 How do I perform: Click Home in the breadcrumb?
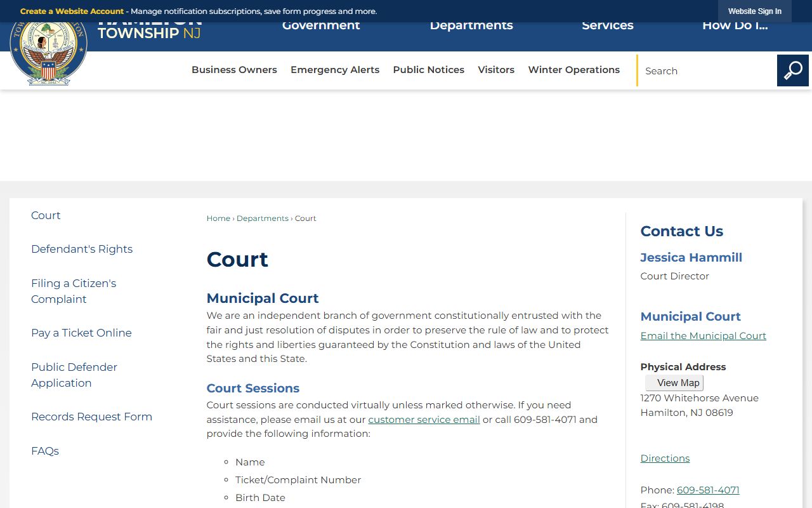[x=218, y=218]
